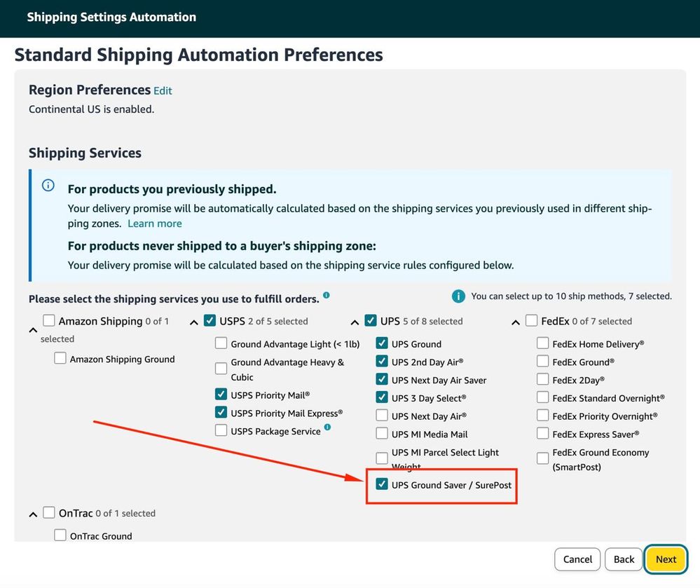
Task: Click info icon next to USPS Package Service
Action: point(327,428)
